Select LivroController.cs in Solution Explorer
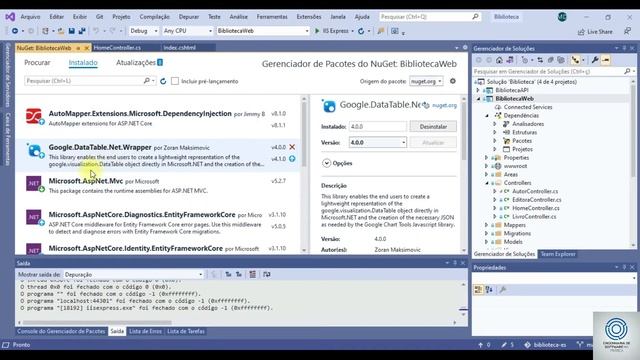 534,217
